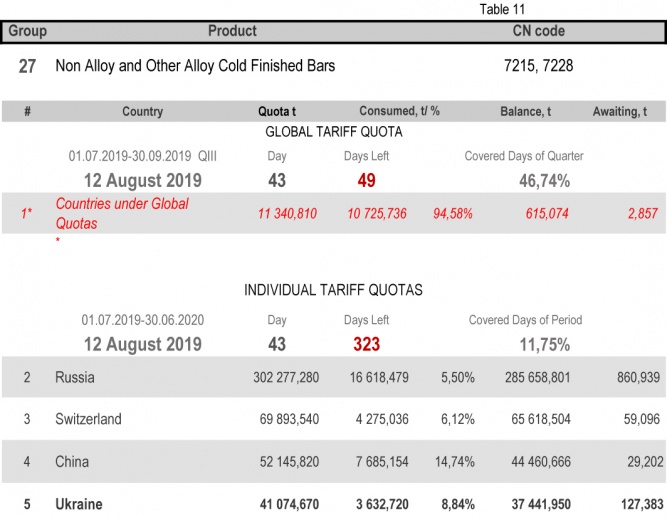
Task: Select the 94,58% consumed percentage
Action: (x=453, y=214)
